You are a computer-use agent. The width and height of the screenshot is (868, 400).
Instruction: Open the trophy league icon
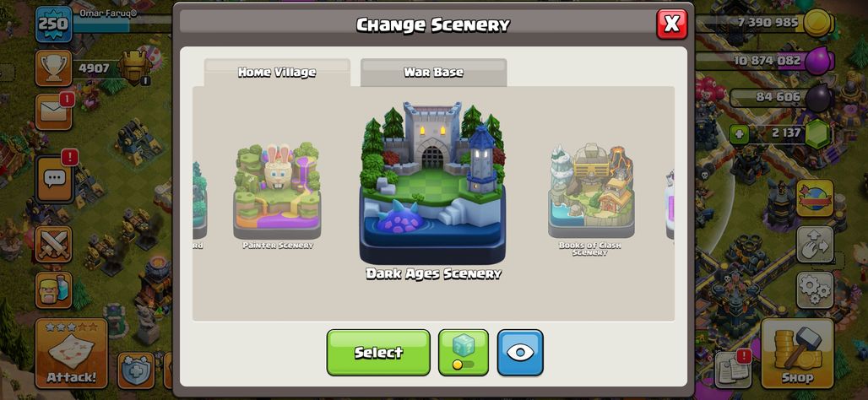click(x=54, y=68)
